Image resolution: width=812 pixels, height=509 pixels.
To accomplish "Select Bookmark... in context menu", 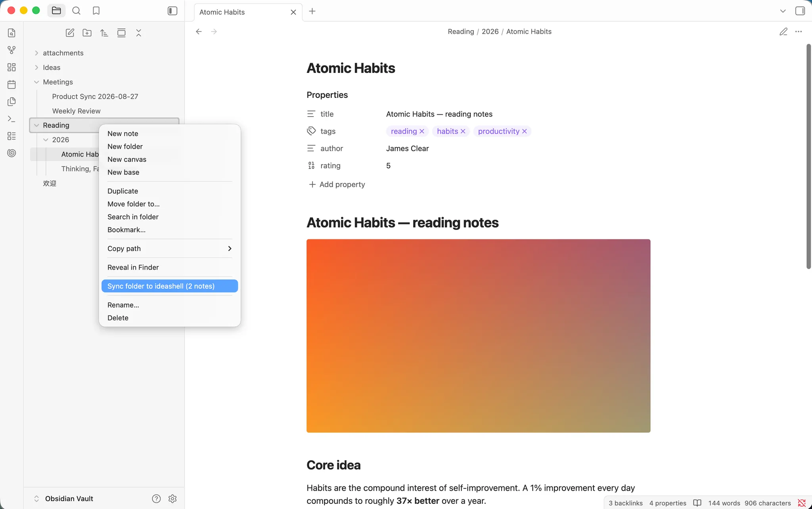I will tap(170, 230).
